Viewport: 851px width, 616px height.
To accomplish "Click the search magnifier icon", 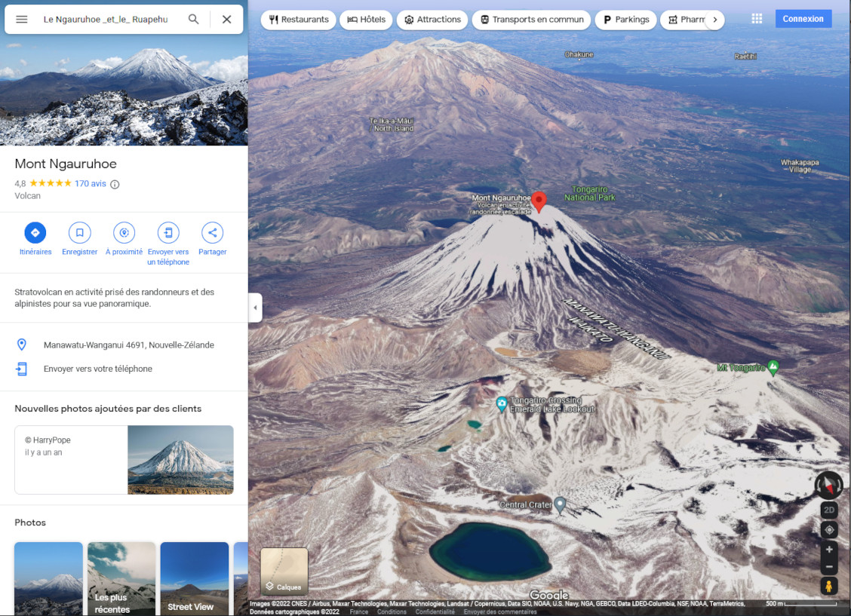I will [194, 19].
